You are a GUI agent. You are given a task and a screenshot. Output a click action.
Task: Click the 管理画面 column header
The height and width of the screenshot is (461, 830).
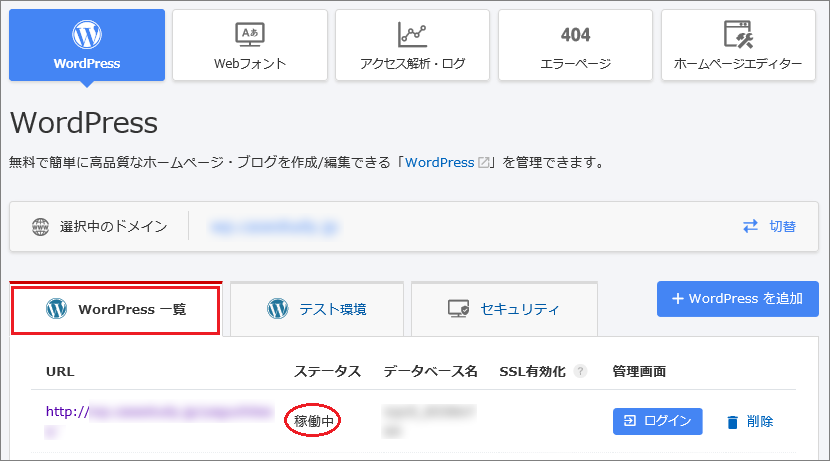[639, 372]
